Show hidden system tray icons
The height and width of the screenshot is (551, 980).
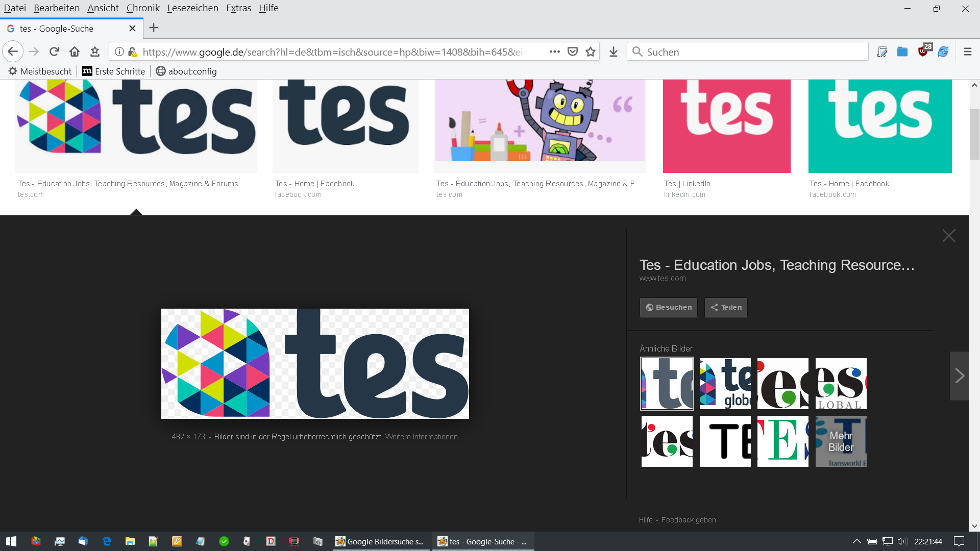[x=856, y=541]
